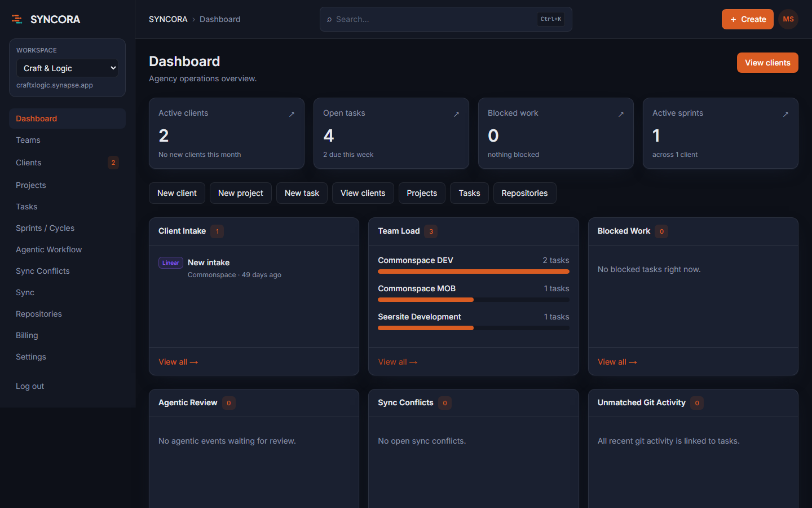This screenshot has height=508, width=812.
Task: Click "across 1 client" text
Action: [675, 155]
